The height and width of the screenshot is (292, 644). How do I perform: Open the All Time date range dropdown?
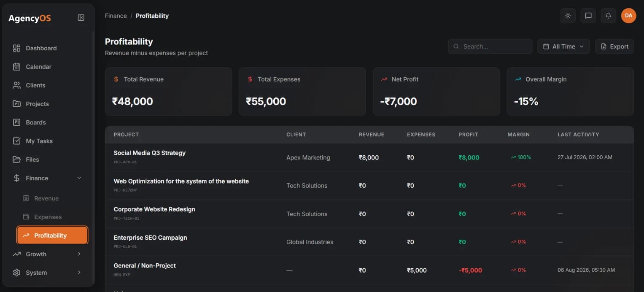[x=563, y=46]
